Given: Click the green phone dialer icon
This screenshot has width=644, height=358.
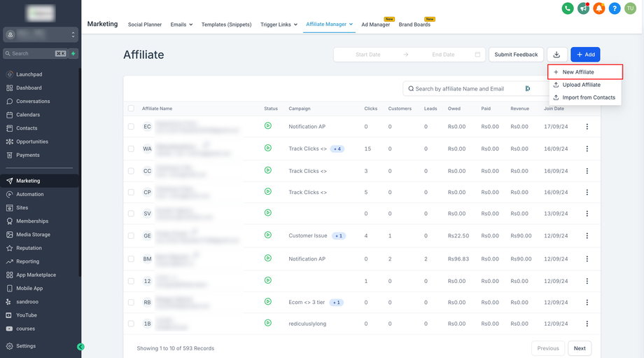Looking at the screenshot, I should point(568,8).
